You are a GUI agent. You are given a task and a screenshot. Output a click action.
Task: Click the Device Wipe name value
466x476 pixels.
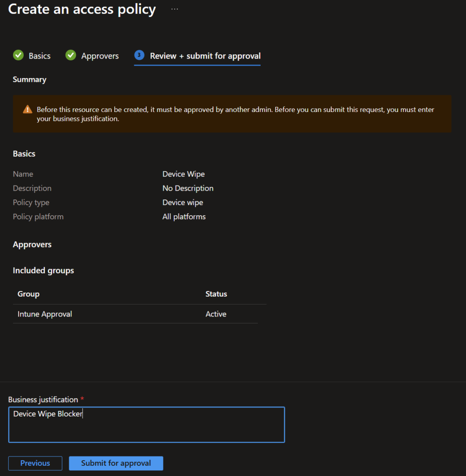click(184, 174)
